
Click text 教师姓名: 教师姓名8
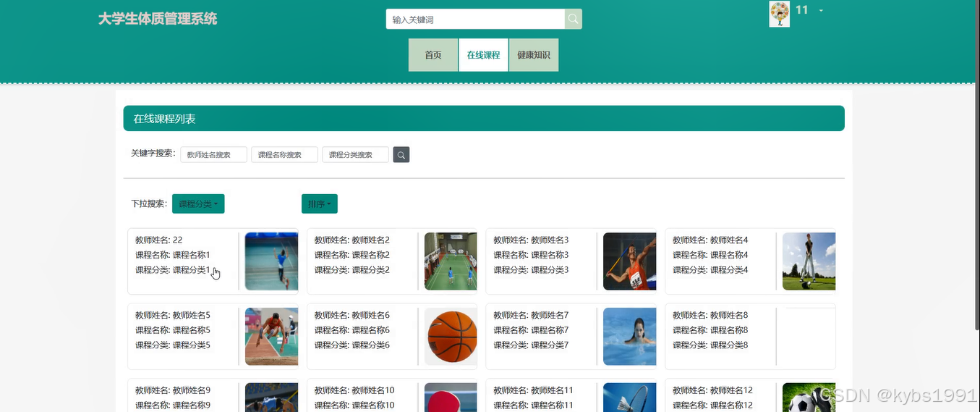click(711, 316)
